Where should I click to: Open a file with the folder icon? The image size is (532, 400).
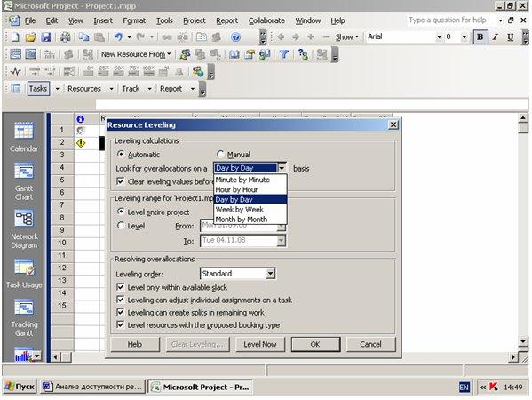pos(30,37)
